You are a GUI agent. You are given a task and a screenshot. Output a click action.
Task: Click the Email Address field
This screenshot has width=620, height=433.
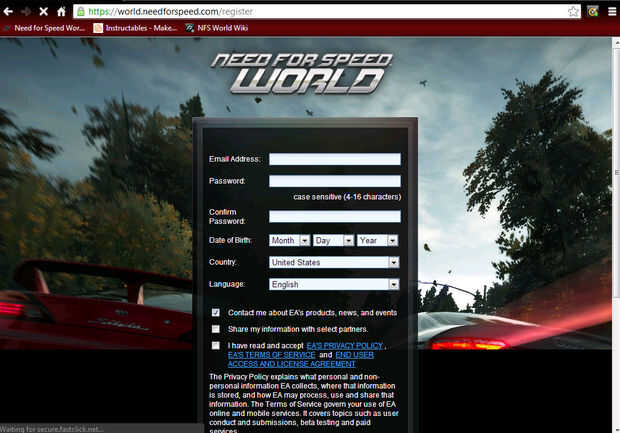[x=335, y=159]
